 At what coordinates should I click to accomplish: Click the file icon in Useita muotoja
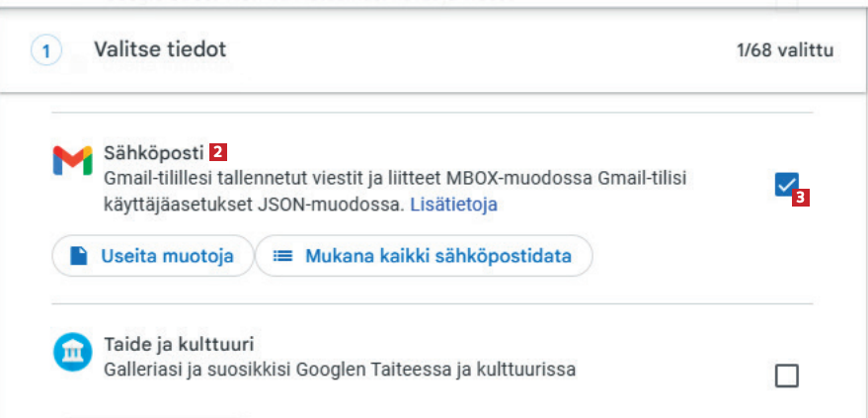[80, 256]
